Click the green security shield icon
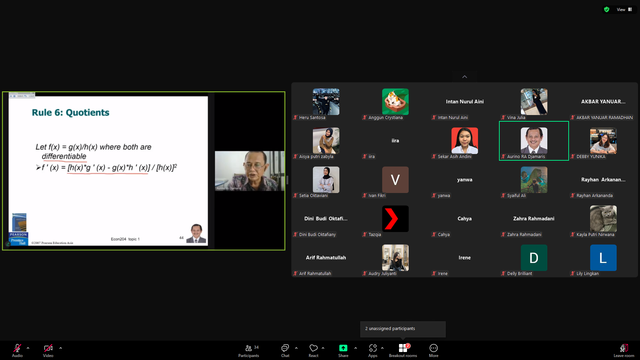Viewport: 640px width, 360px height. tap(607, 9)
